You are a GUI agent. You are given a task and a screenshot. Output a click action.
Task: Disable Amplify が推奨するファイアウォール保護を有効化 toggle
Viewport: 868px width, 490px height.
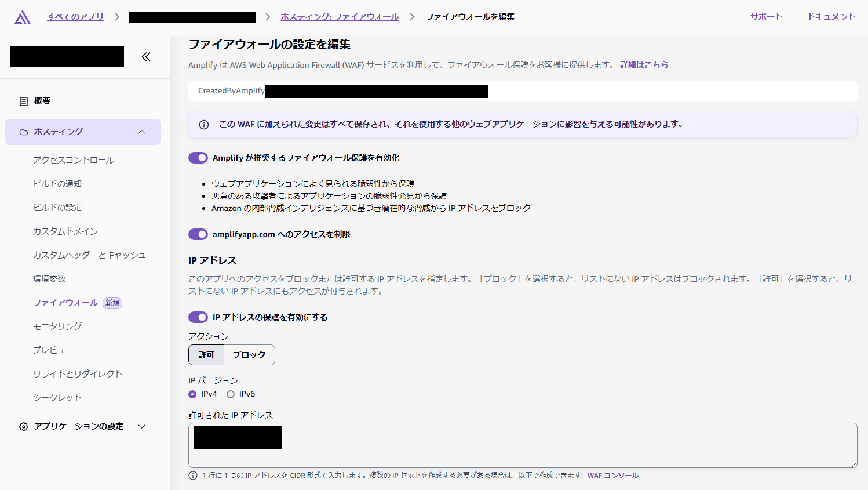point(198,157)
